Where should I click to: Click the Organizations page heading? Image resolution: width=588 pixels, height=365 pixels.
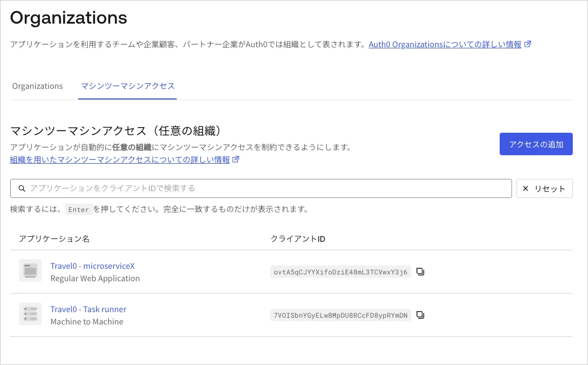click(69, 17)
